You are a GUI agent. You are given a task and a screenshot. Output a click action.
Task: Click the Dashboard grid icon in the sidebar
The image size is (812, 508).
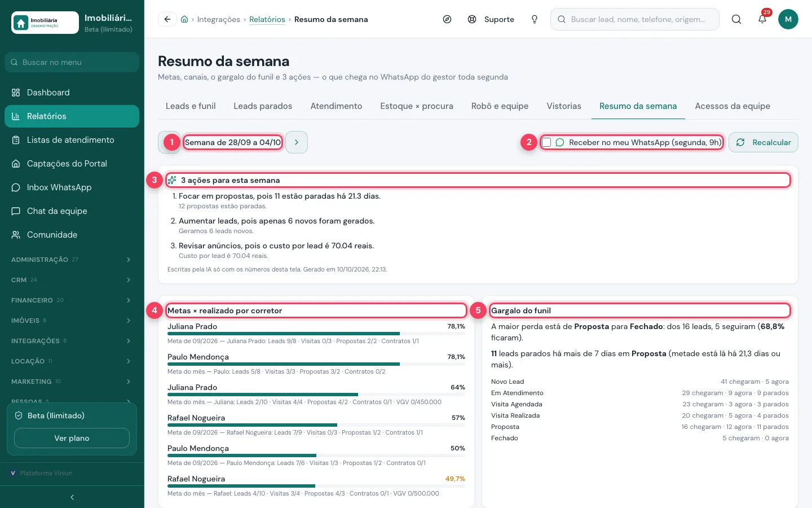point(16,93)
